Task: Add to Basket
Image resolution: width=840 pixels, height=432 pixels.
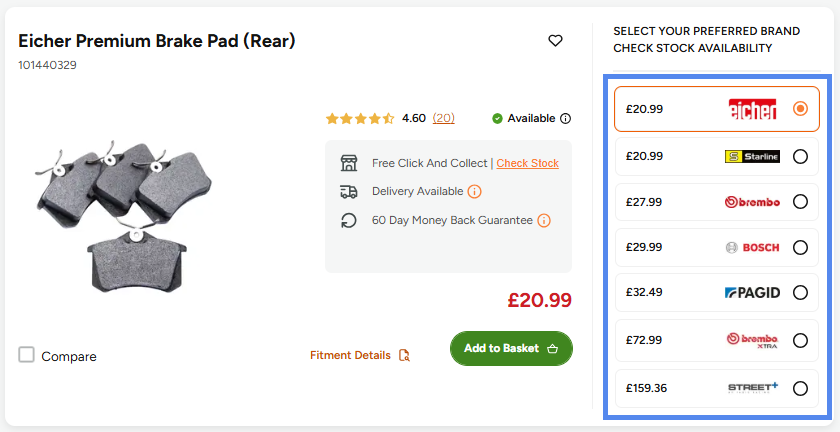Action: tap(511, 348)
